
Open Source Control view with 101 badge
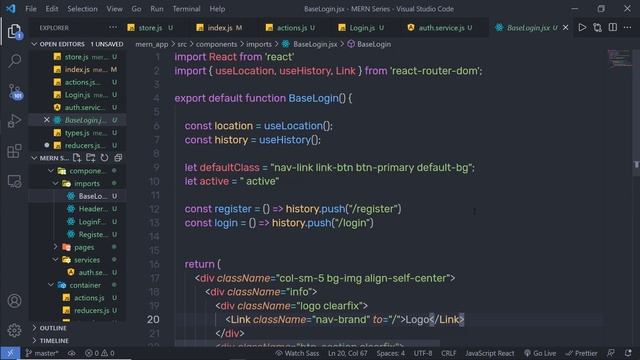click(15, 91)
